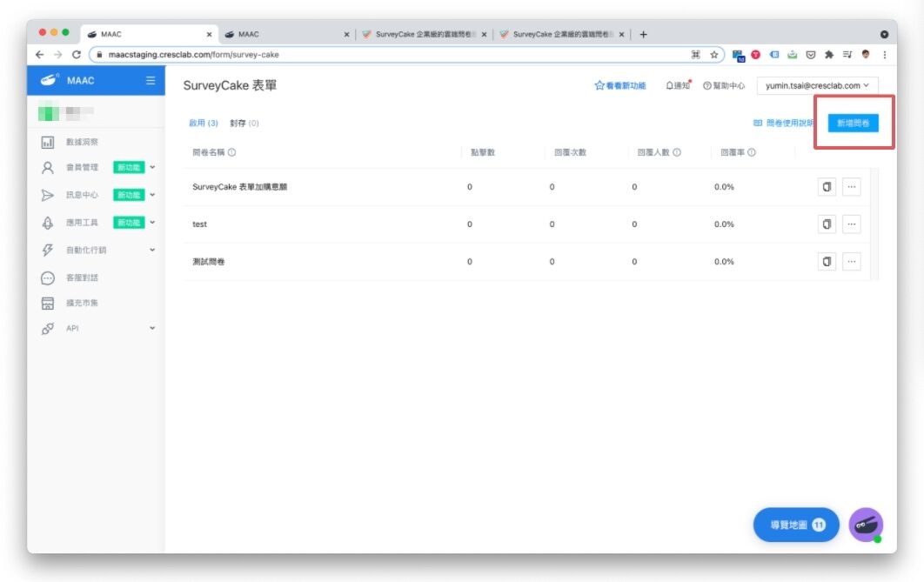Image resolution: width=924 pixels, height=582 pixels.
Task: Open the 問卷使用說明 link
Action: click(x=783, y=124)
